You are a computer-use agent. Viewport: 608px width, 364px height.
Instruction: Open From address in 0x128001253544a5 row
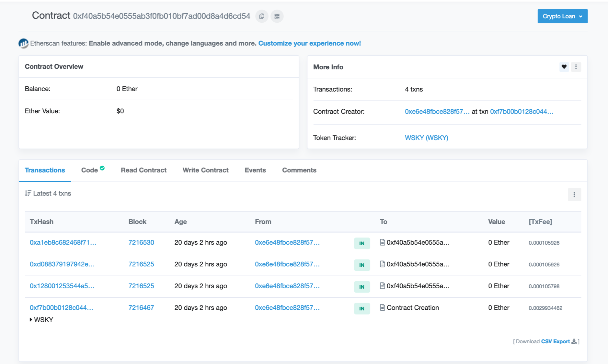pos(287,286)
